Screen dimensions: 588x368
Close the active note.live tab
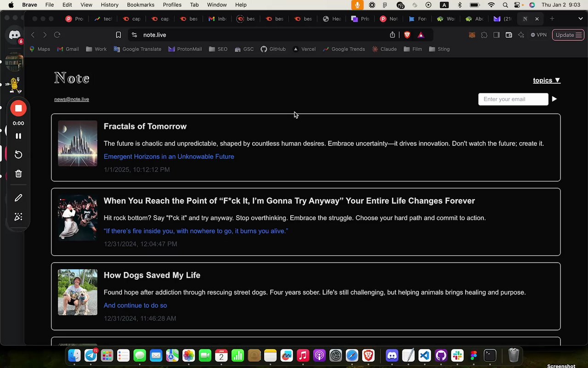point(537,19)
